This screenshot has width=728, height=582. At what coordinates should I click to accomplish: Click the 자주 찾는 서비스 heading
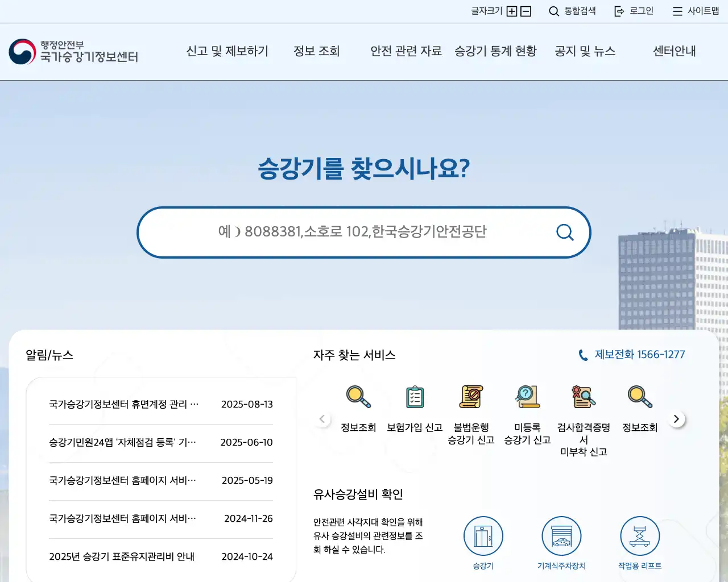354,355
